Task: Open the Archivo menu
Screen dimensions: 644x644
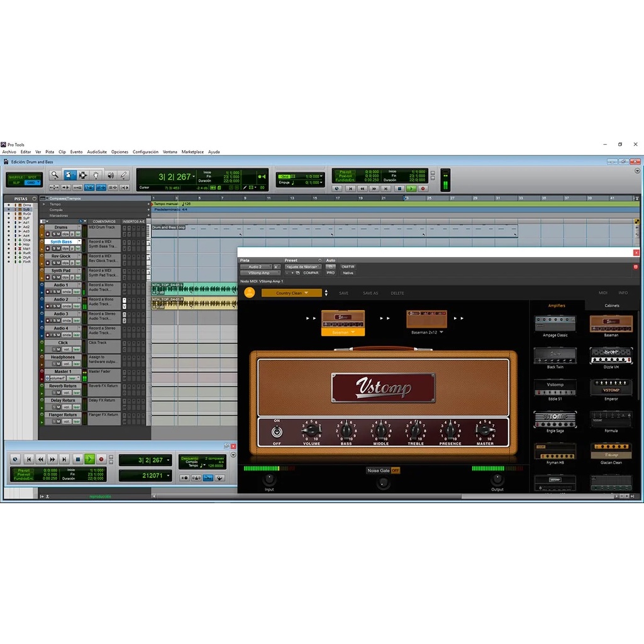Action: 9,152
